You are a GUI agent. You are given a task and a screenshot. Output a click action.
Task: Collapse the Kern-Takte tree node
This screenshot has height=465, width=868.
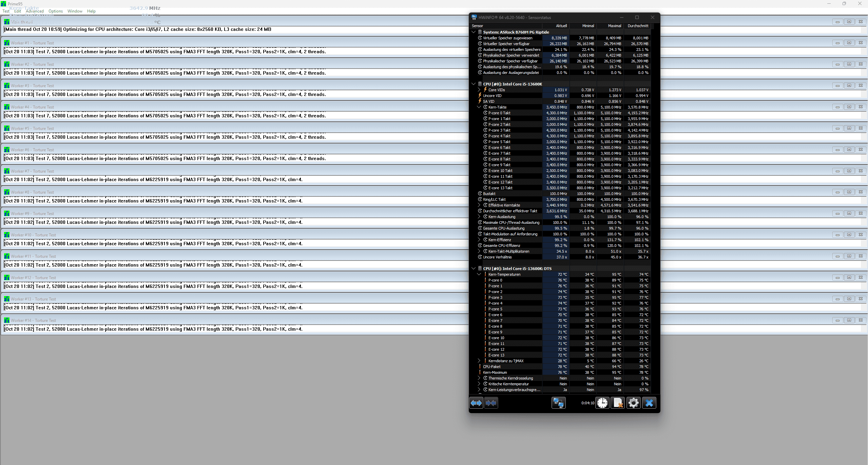click(479, 107)
